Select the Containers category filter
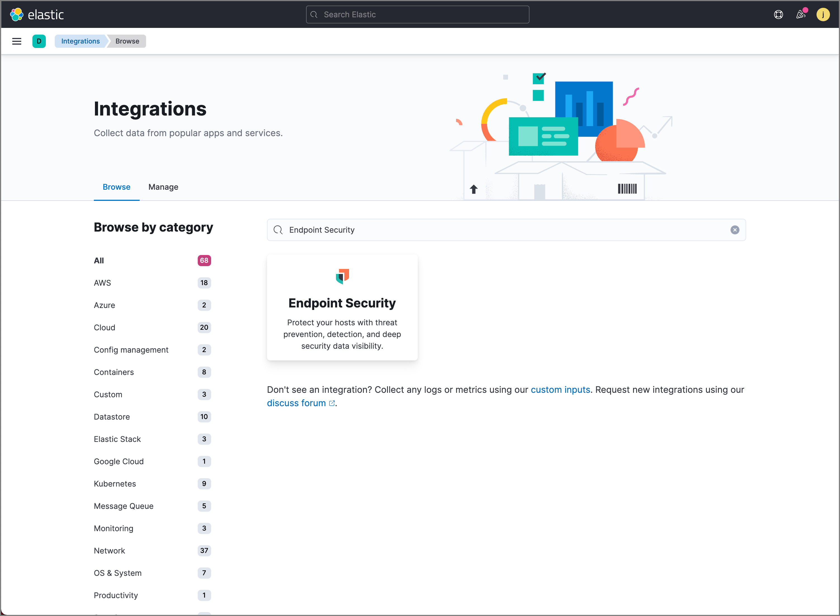 tap(113, 372)
